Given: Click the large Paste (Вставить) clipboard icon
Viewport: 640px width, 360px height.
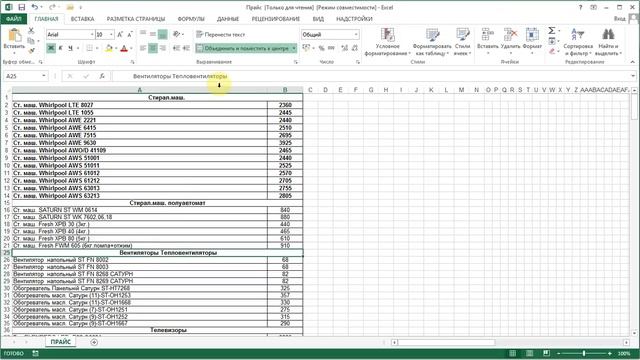Looking at the screenshot, I should [14, 35].
